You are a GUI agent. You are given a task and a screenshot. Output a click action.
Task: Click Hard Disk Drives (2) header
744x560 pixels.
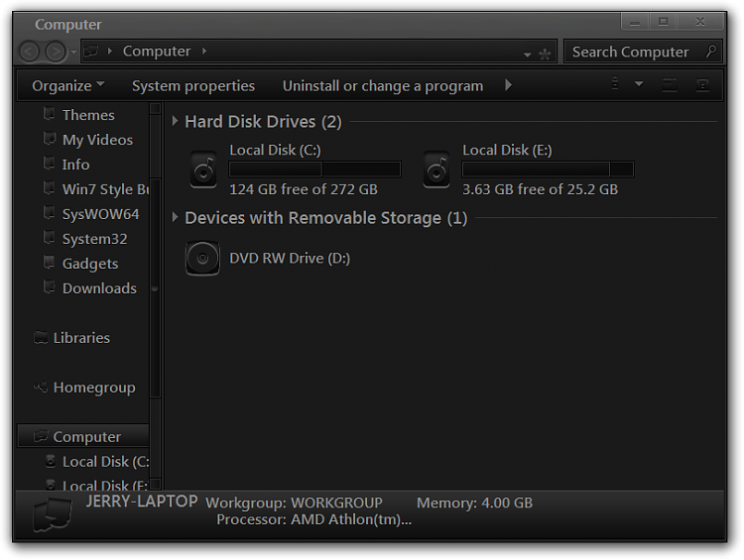263,122
